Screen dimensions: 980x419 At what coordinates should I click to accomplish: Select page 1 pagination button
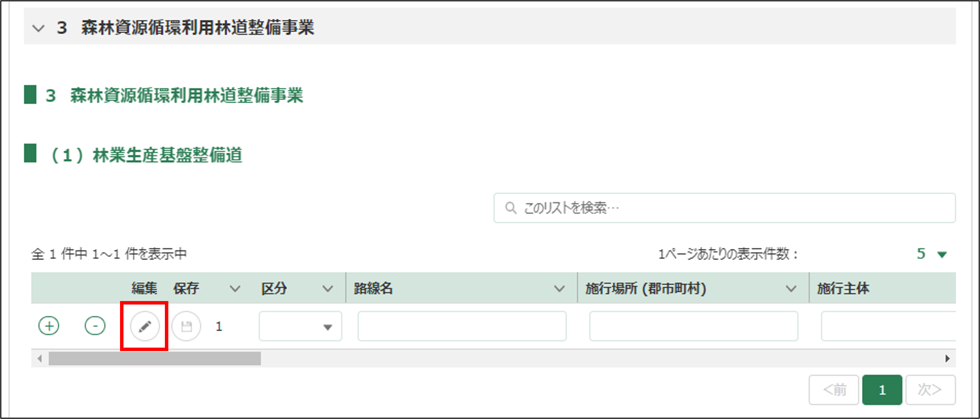882,390
